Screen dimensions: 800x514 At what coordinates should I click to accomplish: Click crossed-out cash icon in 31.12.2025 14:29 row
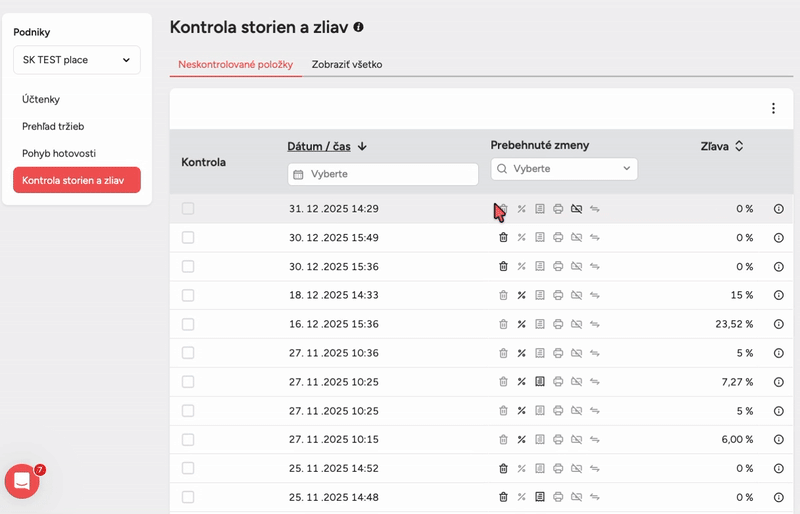(x=576, y=209)
